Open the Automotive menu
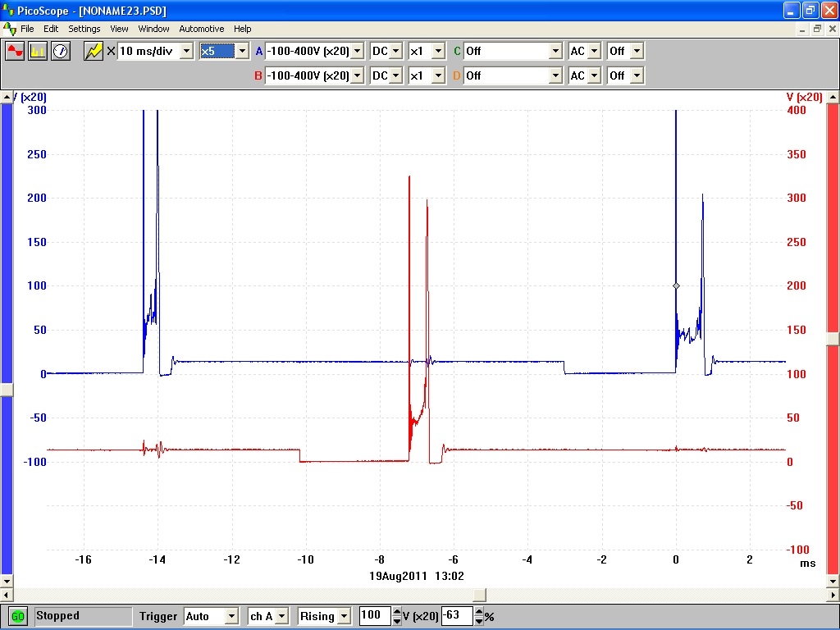Viewport: 840px width, 630px height. [x=201, y=29]
